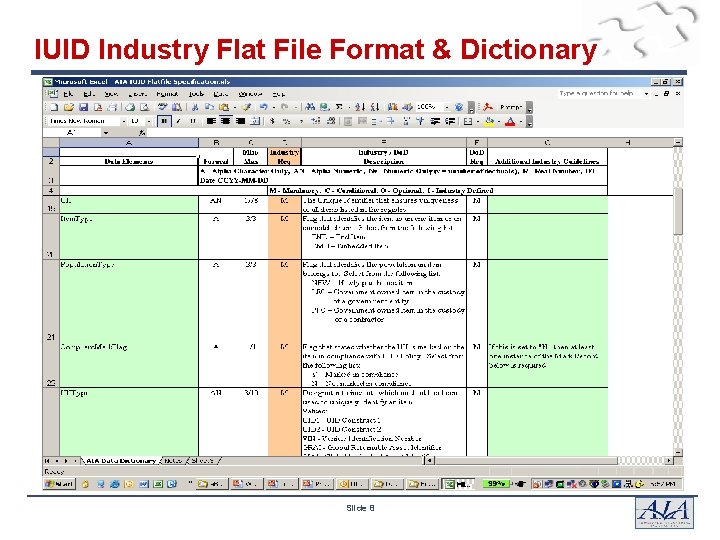
Task: Click the Prompt toolbar button
Action: [x=511, y=107]
